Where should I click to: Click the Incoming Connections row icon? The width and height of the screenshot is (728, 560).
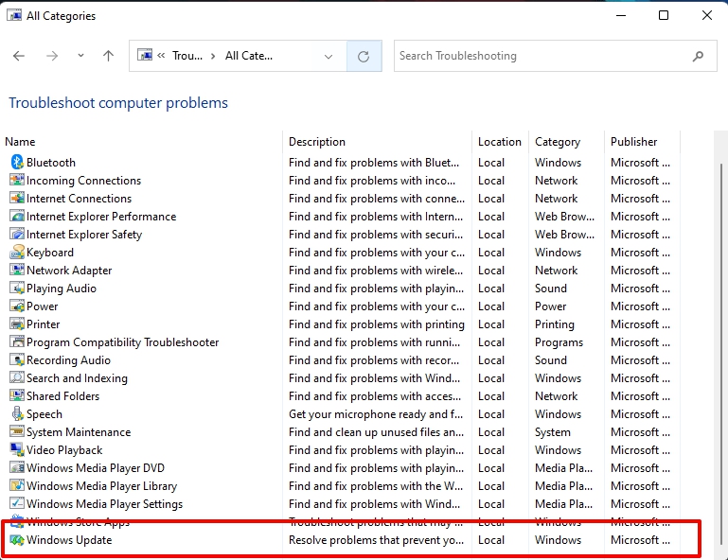click(x=17, y=180)
